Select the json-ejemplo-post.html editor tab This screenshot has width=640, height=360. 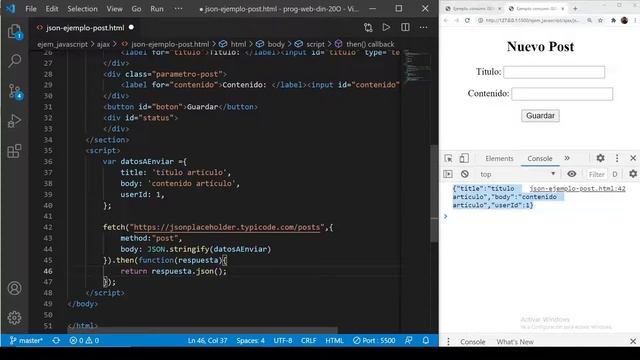85,28
